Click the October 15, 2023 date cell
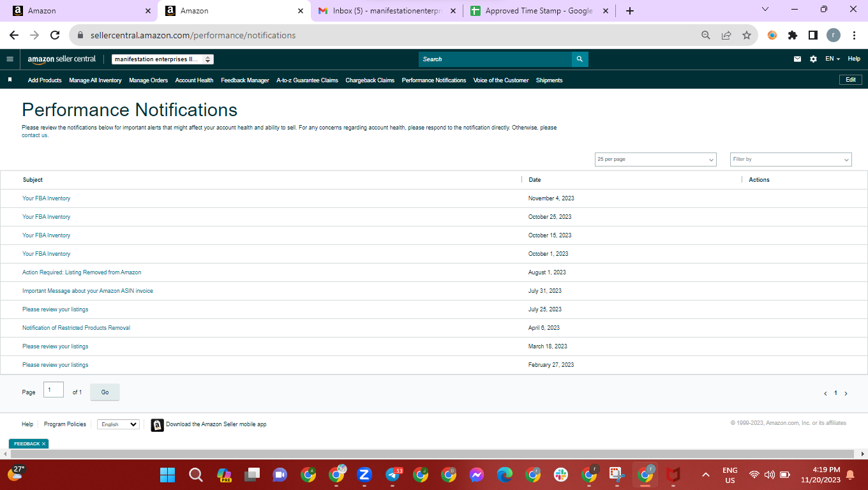Screen dimensions: 868x490 click(x=550, y=235)
